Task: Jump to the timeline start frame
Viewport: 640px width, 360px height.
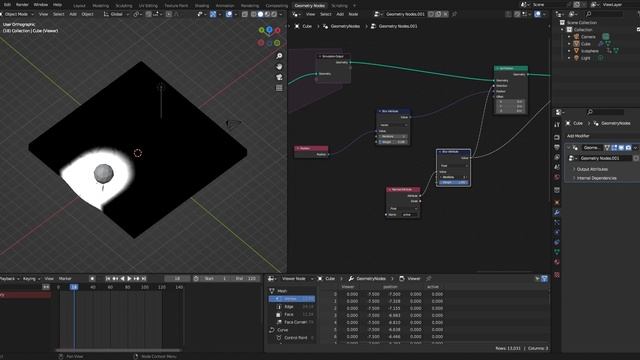Action: 108,278
